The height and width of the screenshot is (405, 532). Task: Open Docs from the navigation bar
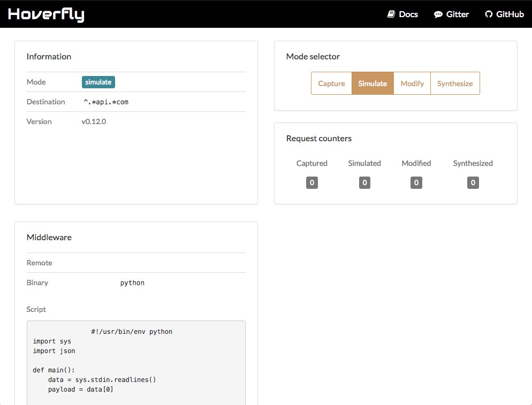pyautogui.click(x=402, y=14)
